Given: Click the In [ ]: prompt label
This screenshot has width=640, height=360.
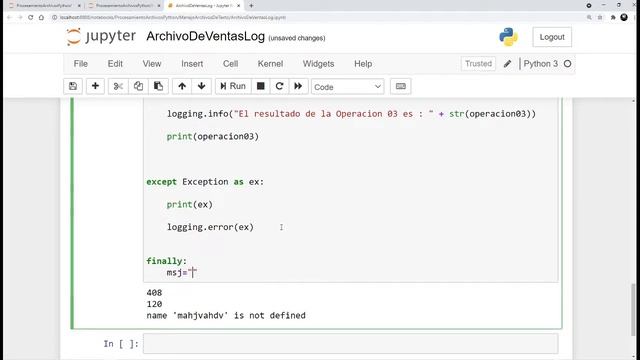Looking at the screenshot, I should 121,344.
